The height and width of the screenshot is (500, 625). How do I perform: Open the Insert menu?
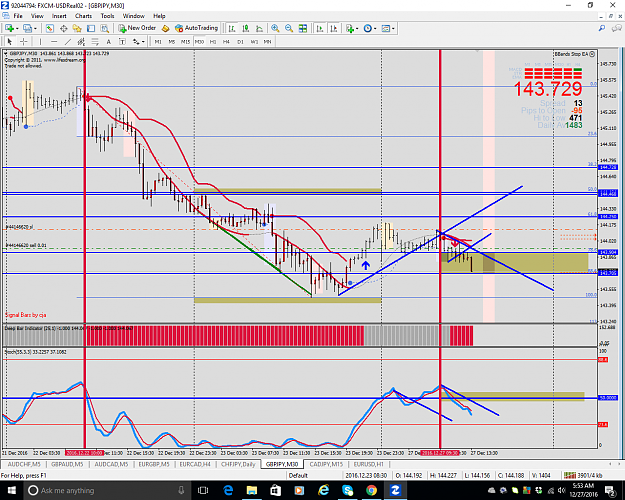(x=59, y=16)
